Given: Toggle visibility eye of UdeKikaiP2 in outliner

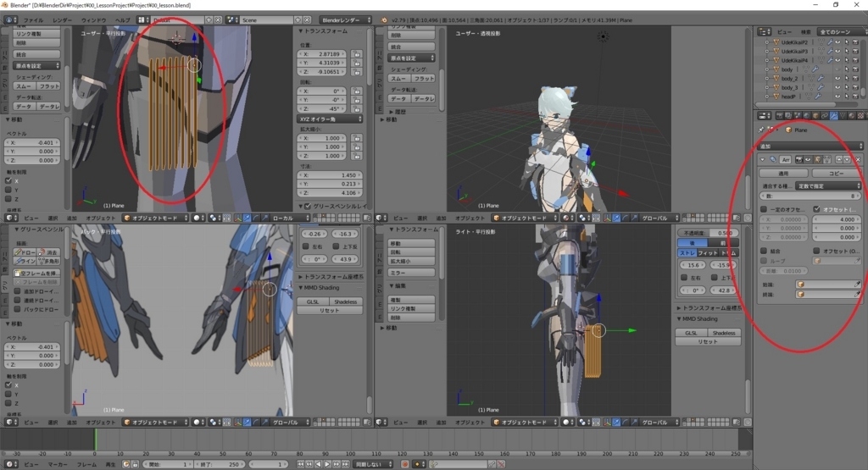Looking at the screenshot, I should pos(837,42).
